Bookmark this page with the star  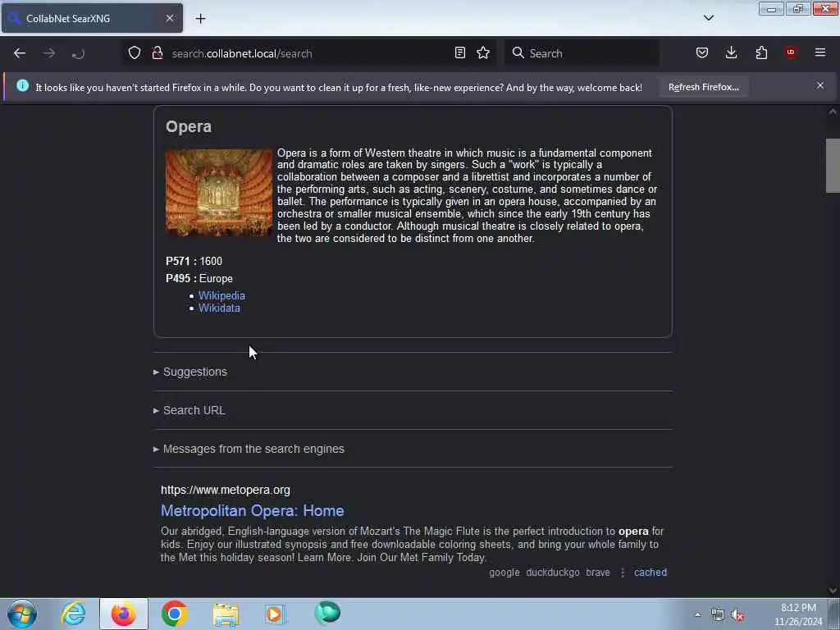(x=483, y=53)
